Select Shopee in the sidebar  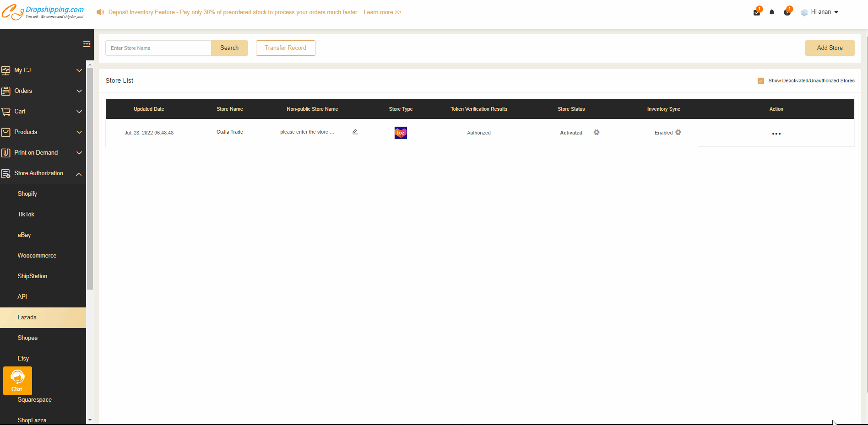[x=27, y=338]
